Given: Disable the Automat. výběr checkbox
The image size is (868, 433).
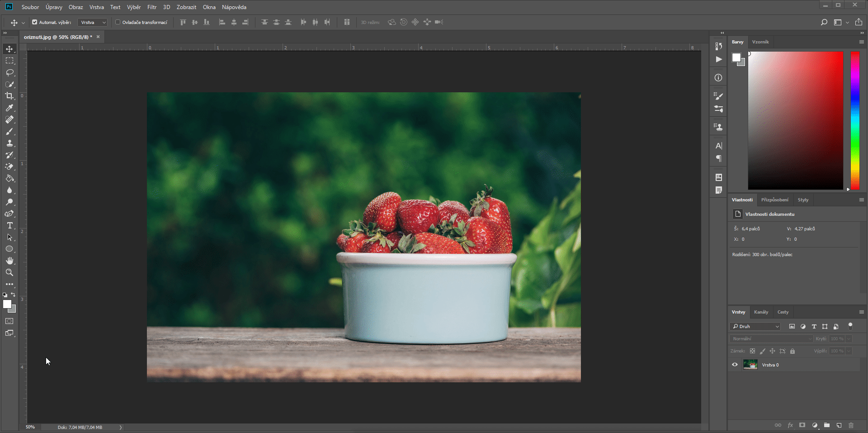Looking at the screenshot, I should pos(34,22).
